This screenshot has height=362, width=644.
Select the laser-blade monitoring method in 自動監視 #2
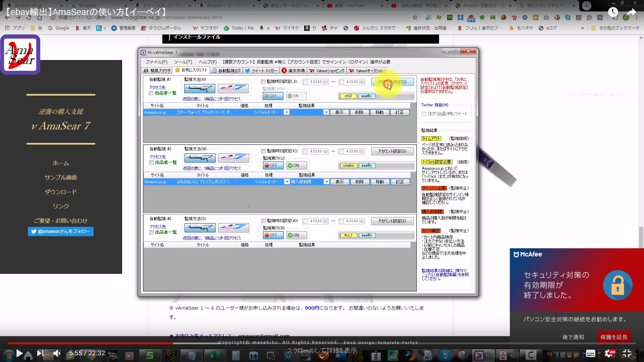click(x=233, y=158)
